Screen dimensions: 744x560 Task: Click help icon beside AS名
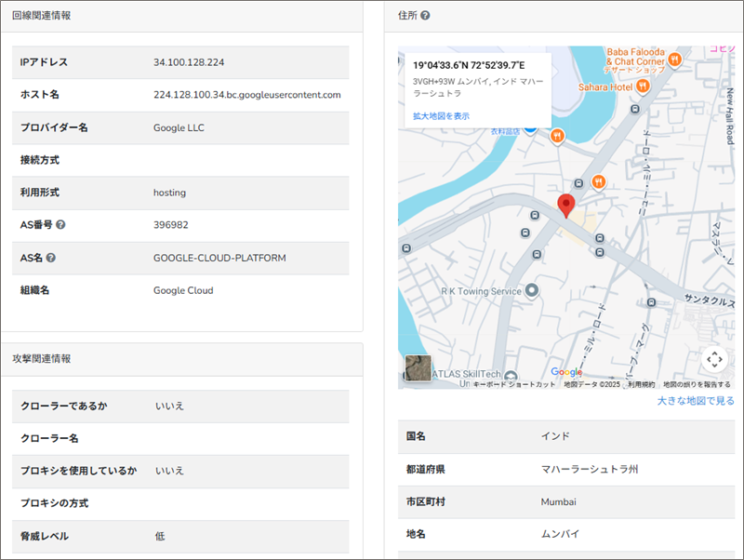[x=51, y=258]
